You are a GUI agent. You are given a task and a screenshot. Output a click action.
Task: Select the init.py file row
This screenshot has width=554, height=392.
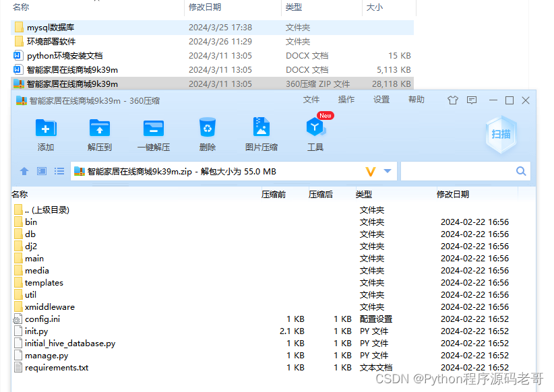click(x=274, y=331)
